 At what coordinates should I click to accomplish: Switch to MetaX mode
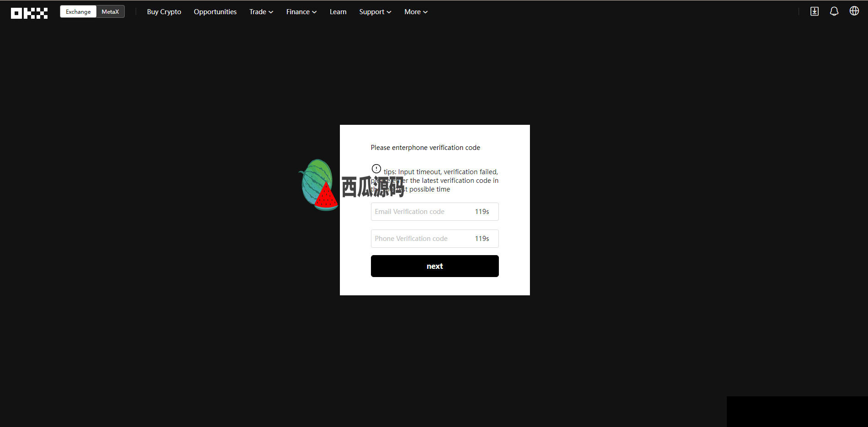(110, 12)
